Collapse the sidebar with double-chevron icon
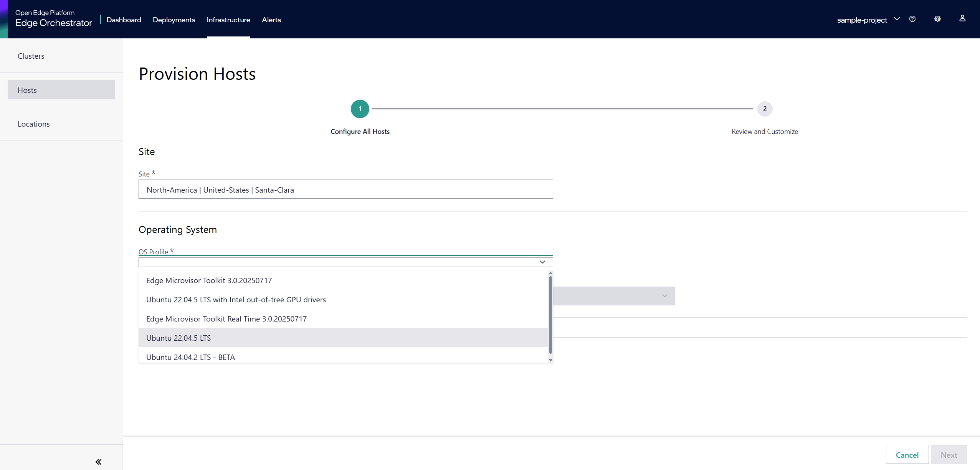Screen dimensions: 980x470 (x=99, y=462)
